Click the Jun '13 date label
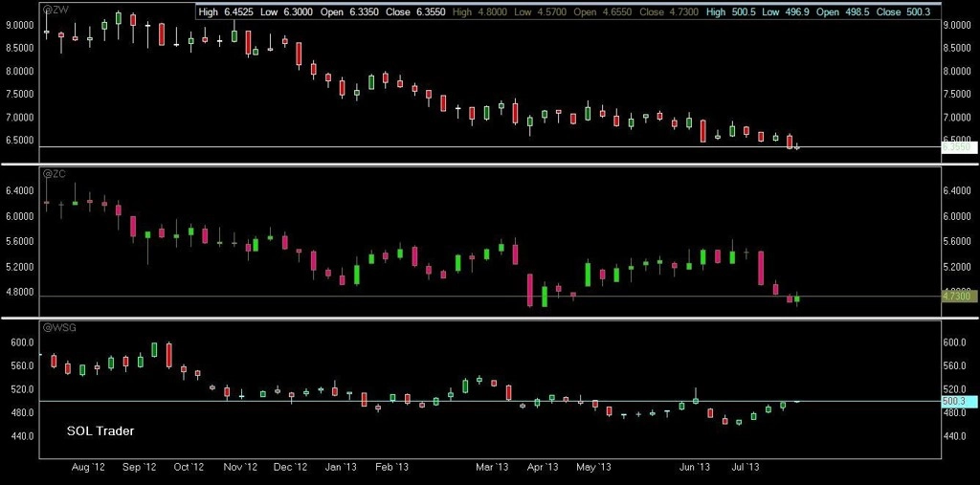The image size is (980, 485). 695,467
